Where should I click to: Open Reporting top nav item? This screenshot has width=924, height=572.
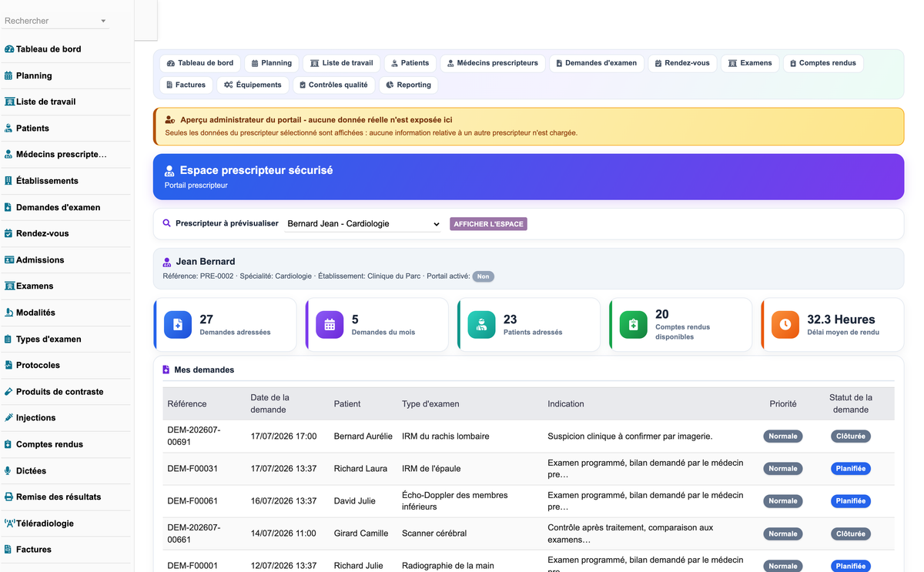(x=408, y=85)
